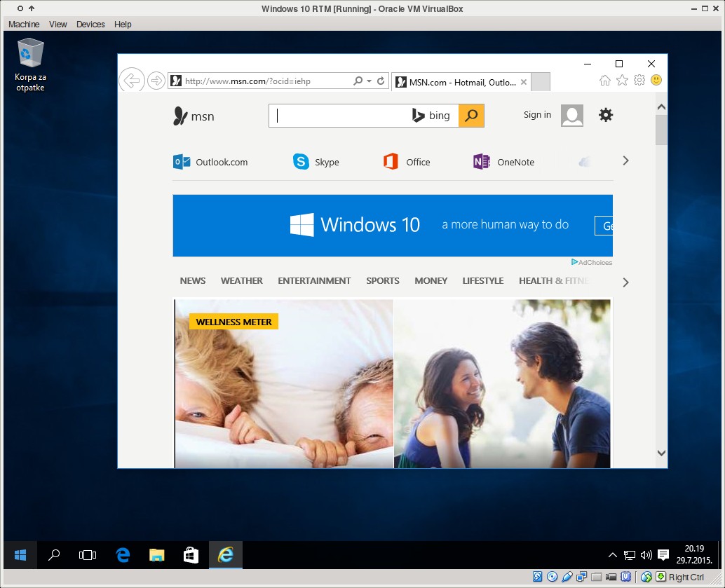Click the taskbar search magnifier

(x=54, y=555)
